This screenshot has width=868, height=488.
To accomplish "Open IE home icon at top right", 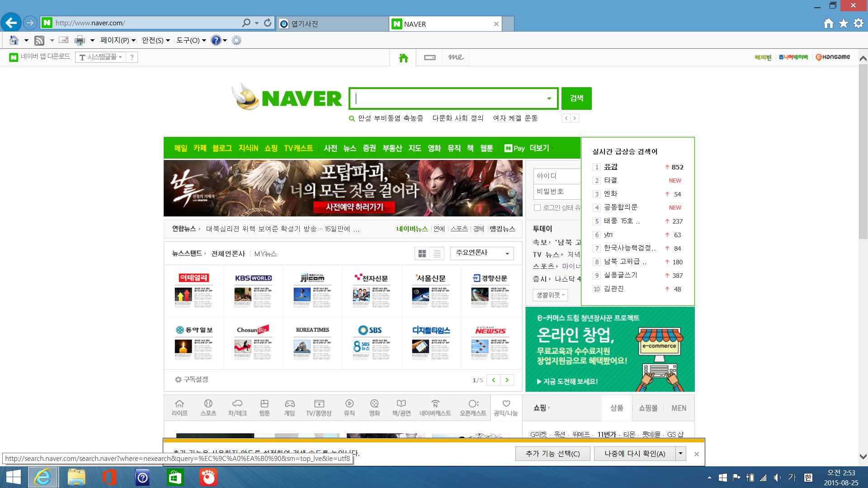I will coord(828,23).
